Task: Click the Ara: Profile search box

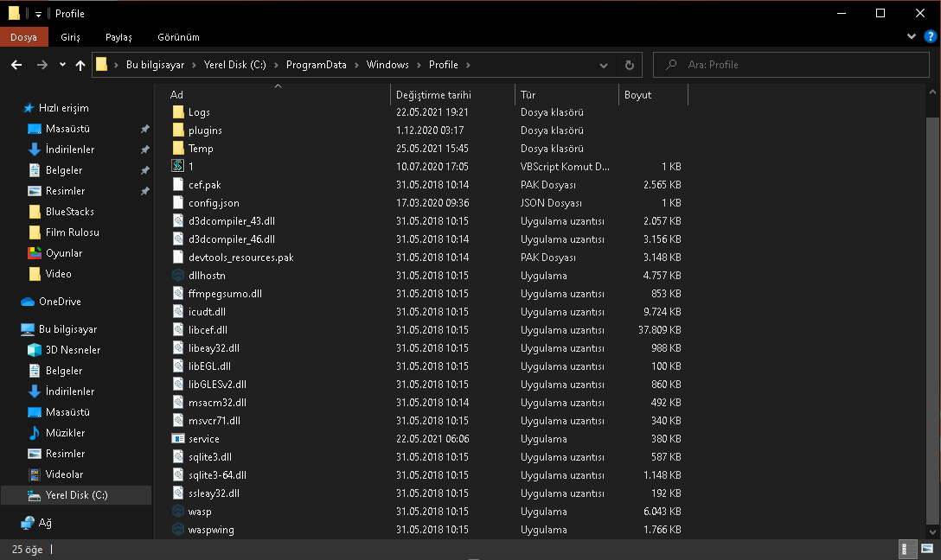Action: pyautogui.click(x=791, y=65)
